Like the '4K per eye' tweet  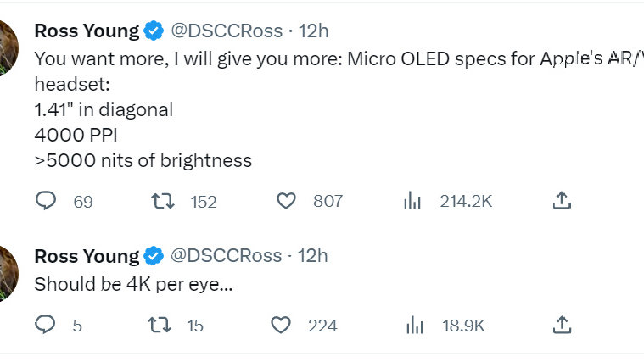click(x=281, y=325)
